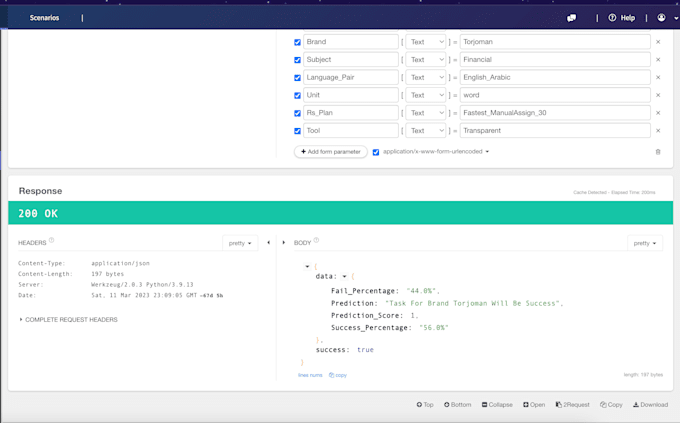The image size is (680, 423).
Task: Open the Text type dropdown for Unit
Action: tap(426, 95)
